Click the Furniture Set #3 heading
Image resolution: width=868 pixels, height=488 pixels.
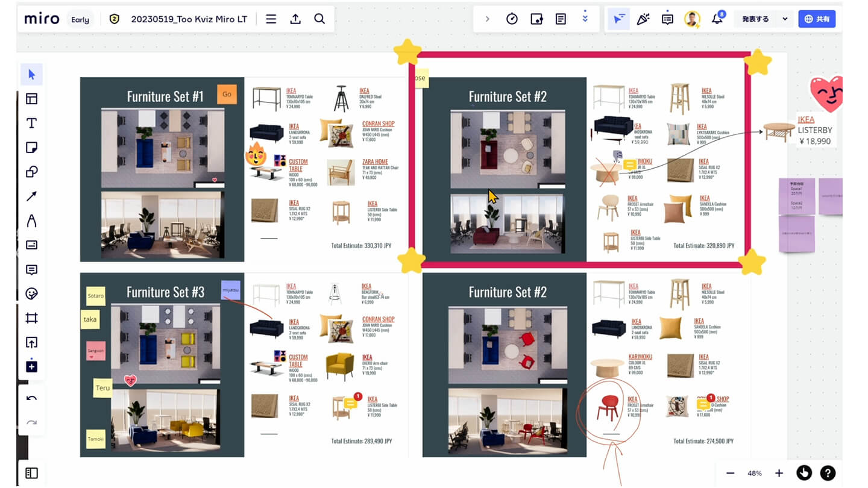165,292
